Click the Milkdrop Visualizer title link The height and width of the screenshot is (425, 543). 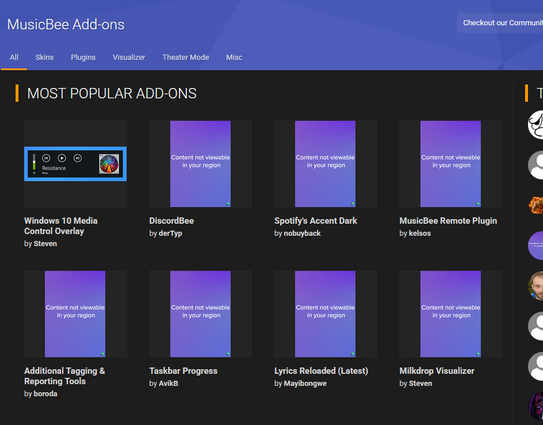[437, 371]
